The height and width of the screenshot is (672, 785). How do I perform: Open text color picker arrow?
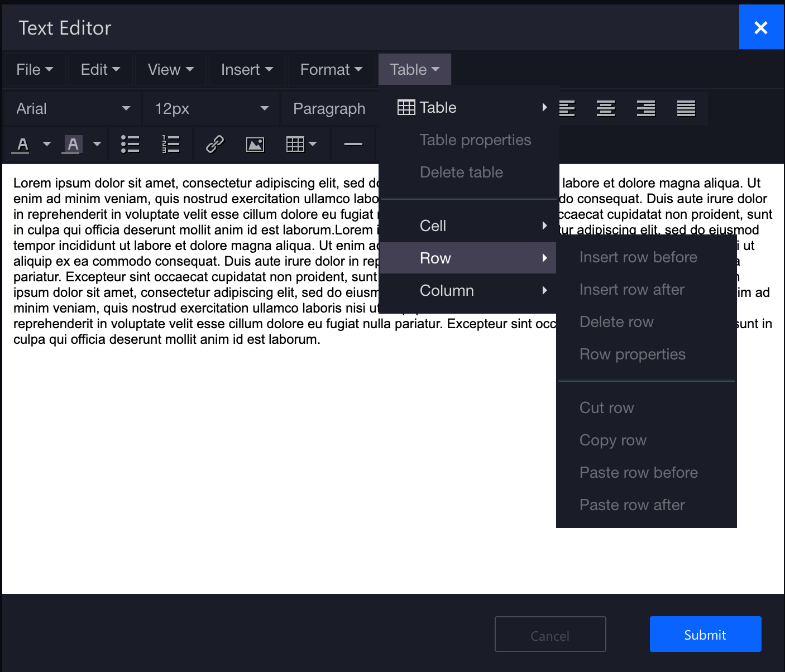(47, 145)
